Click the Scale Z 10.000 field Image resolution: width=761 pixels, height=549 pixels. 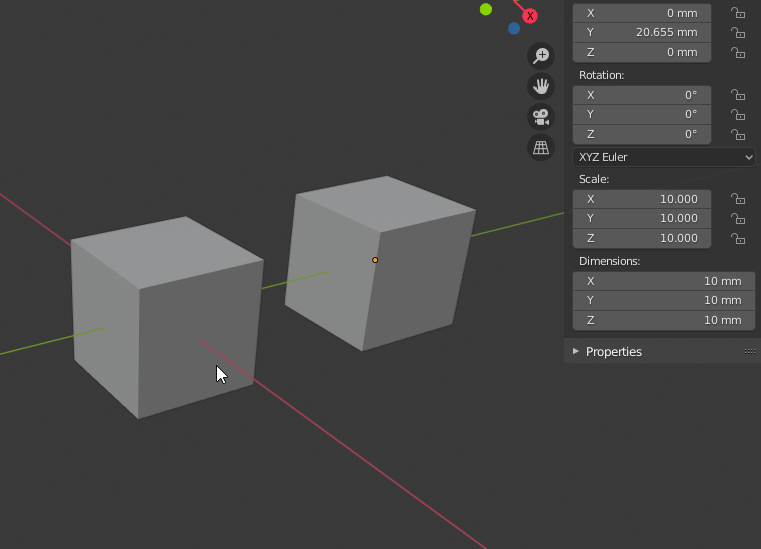[642, 238]
